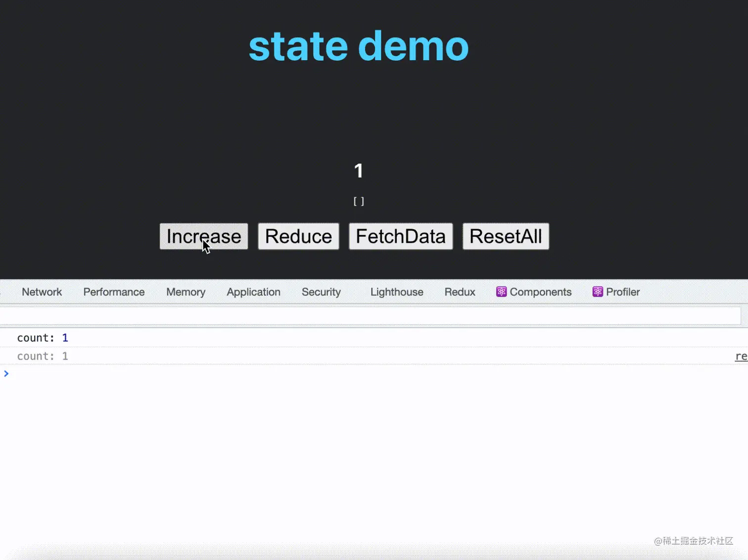Switch to the Performance tab

pos(114,292)
